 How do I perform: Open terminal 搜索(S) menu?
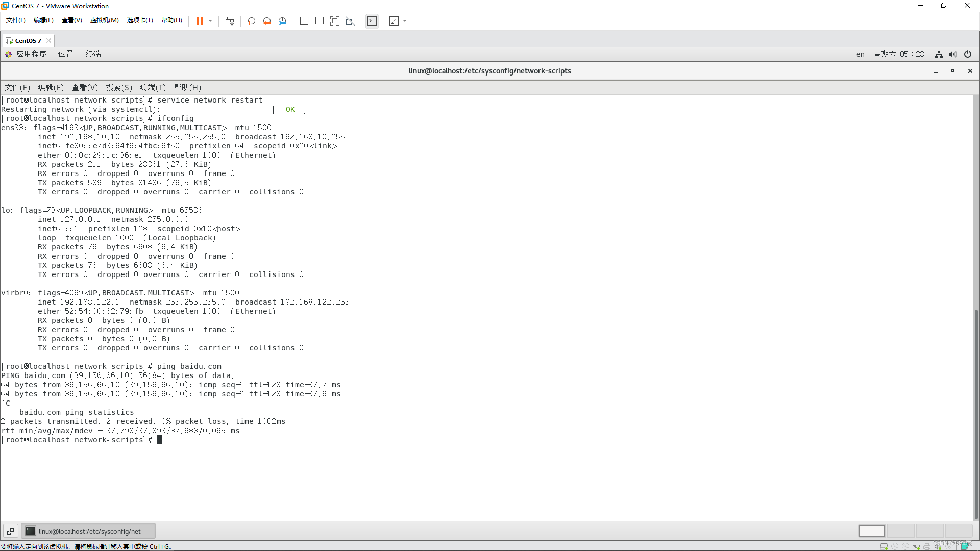click(x=119, y=88)
